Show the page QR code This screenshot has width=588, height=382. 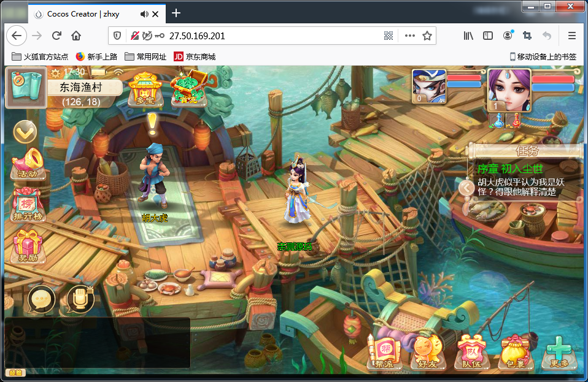[389, 36]
